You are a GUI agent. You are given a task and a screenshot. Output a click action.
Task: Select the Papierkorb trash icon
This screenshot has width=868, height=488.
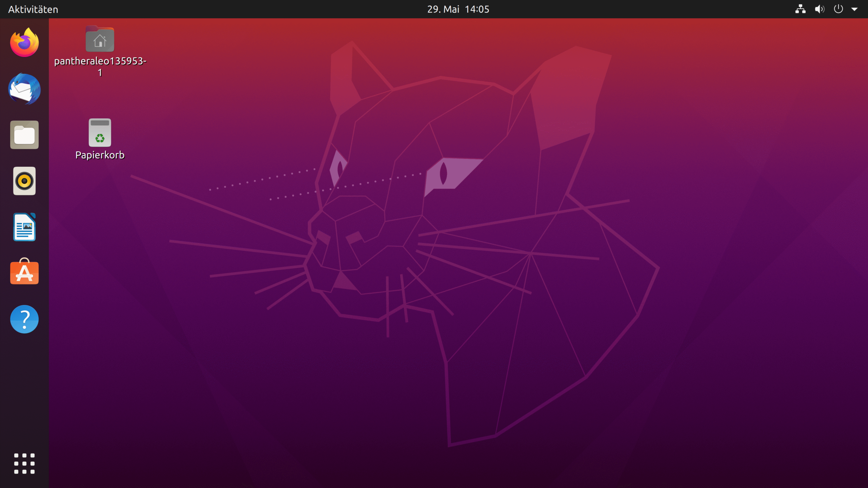point(100,133)
